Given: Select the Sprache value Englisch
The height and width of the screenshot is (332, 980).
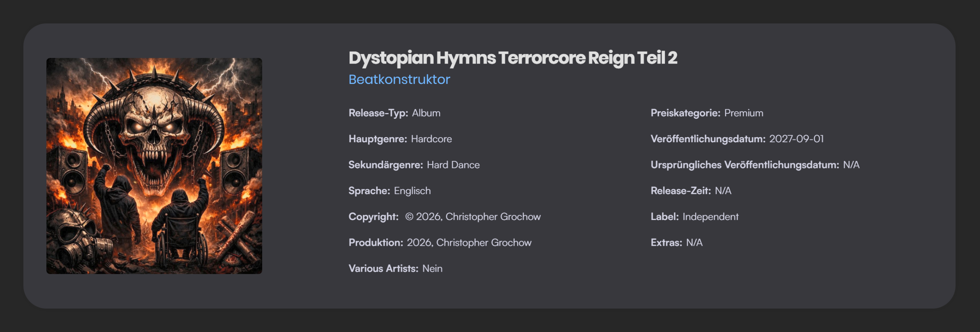Looking at the screenshot, I should 412,191.
